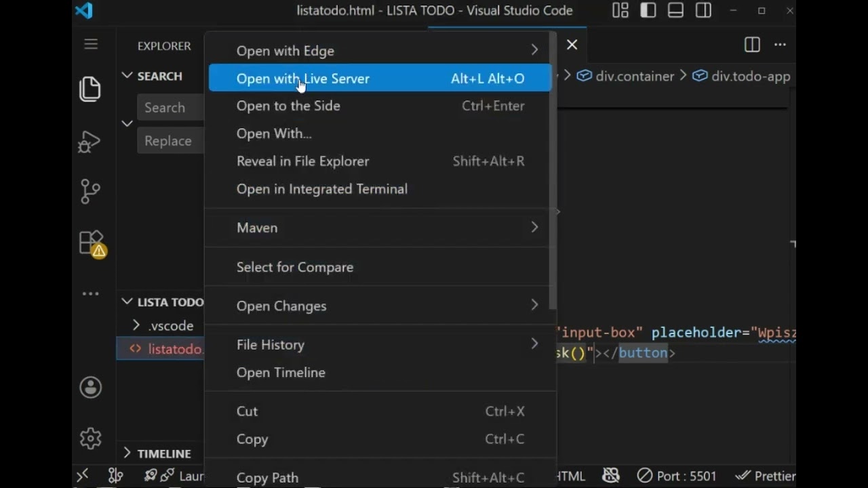This screenshot has width=868, height=488.
Task: Expand the Maven submenu arrow
Action: pos(534,228)
